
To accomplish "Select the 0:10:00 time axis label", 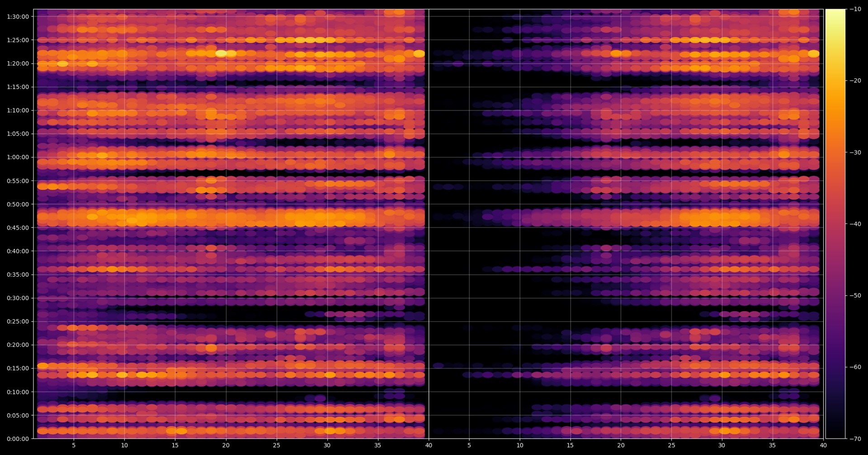I will [x=18, y=392].
